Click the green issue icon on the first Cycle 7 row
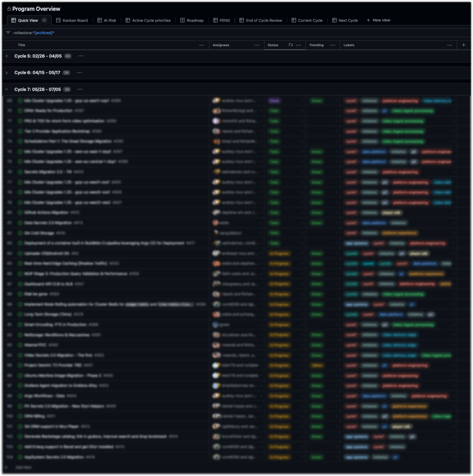Viewport: 473px width, 476px height. [x=19, y=101]
